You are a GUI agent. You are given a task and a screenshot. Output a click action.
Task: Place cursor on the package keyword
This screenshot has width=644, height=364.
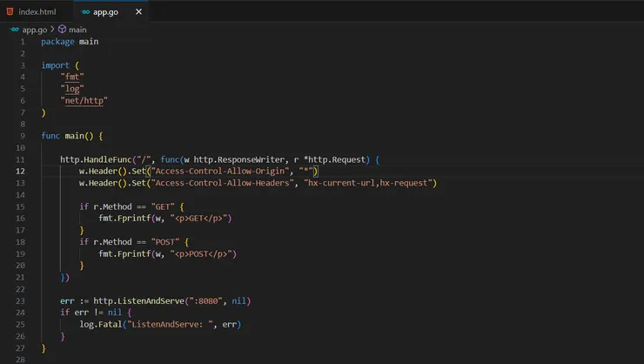(x=57, y=42)
